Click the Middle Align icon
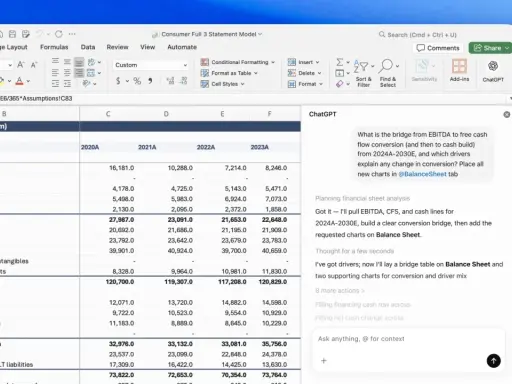The width and height of the screenshot is (512, 384). click(67, 62)
